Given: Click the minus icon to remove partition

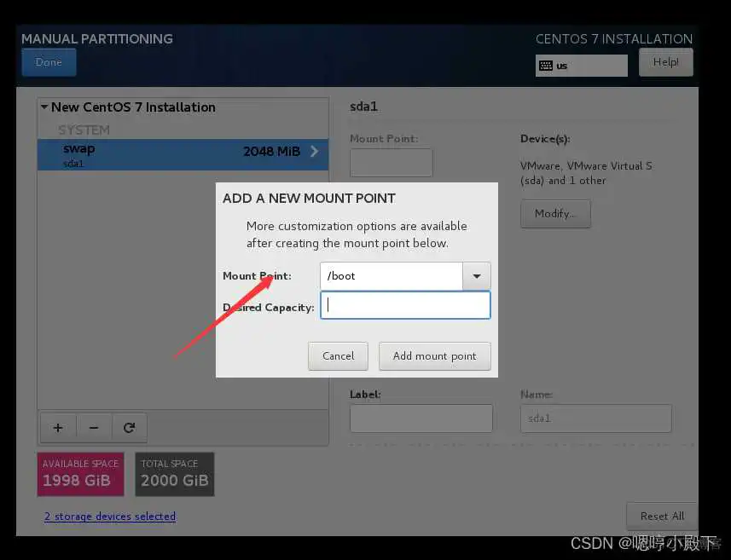Looking at the screenshot, I should point(94,428).
